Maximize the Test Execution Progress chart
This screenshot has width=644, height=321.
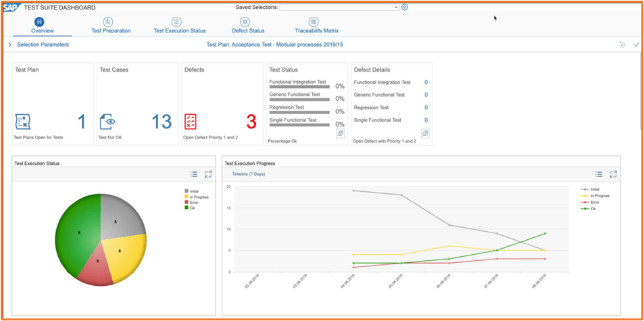pos(613,174)
